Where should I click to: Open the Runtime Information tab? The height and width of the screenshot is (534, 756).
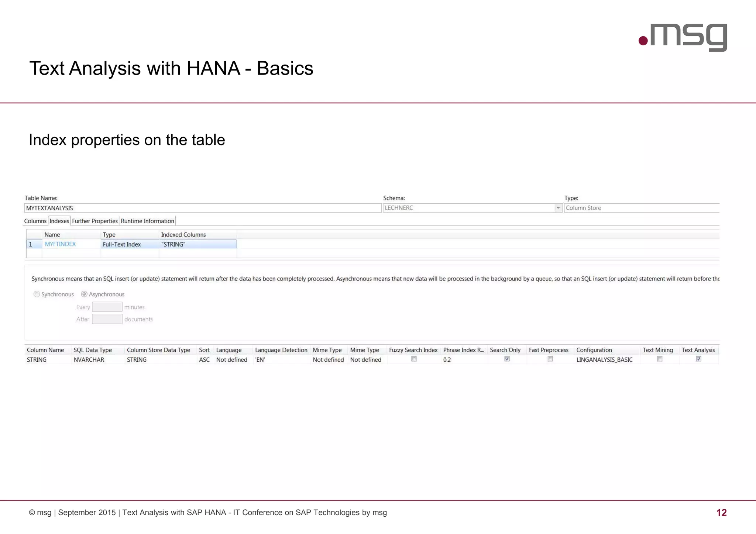[147, 221]
